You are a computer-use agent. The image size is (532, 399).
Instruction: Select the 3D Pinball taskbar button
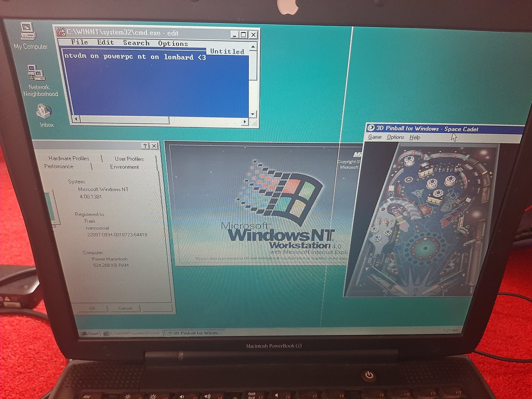click(x=193, y=333)
